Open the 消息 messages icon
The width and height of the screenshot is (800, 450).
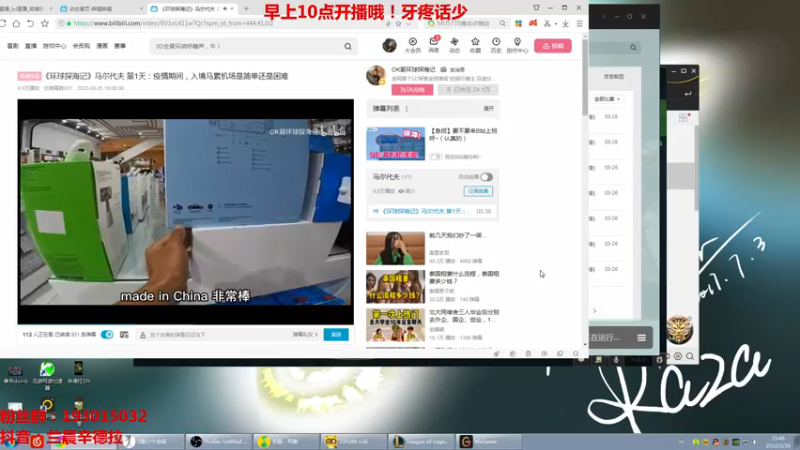point(434,45)
